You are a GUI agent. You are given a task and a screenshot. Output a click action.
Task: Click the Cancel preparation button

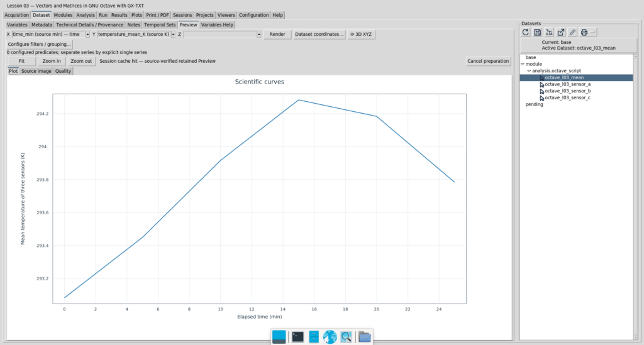(x=488, y=61)
